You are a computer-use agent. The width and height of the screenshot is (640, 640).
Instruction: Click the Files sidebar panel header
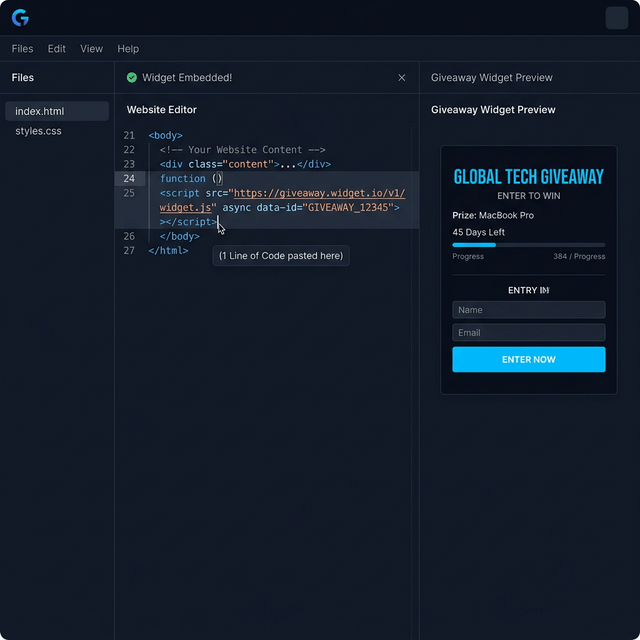23,78
